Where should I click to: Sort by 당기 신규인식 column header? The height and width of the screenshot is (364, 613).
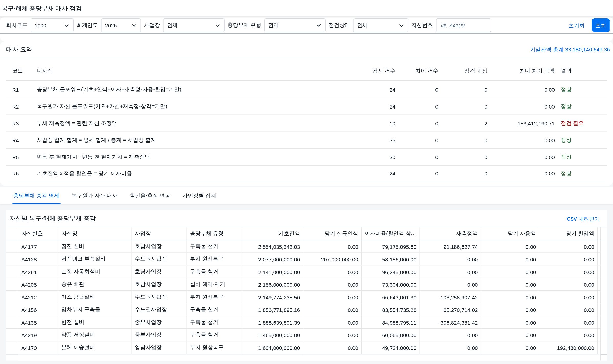click(x=332, y=233)
